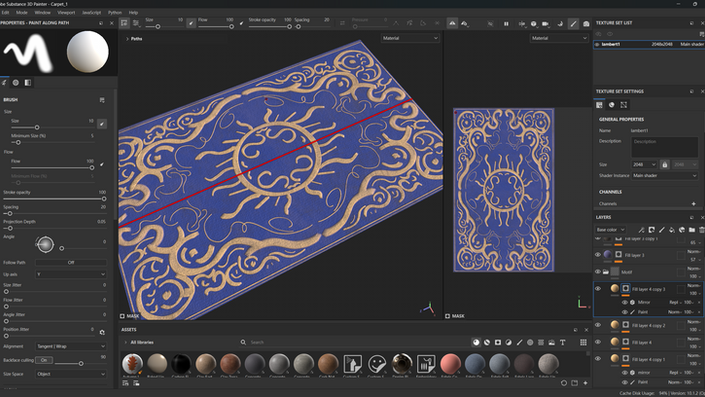Open the Up axis dropdown
705x397 pixels.
pyautogui.click(x=71, y=274)
